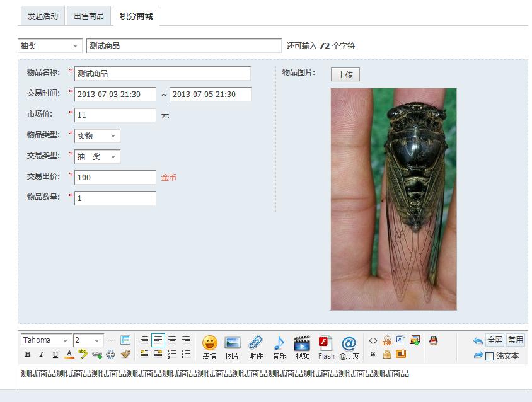Clear formatting with the broom icon
532x402 pixels.
(125, 354)
